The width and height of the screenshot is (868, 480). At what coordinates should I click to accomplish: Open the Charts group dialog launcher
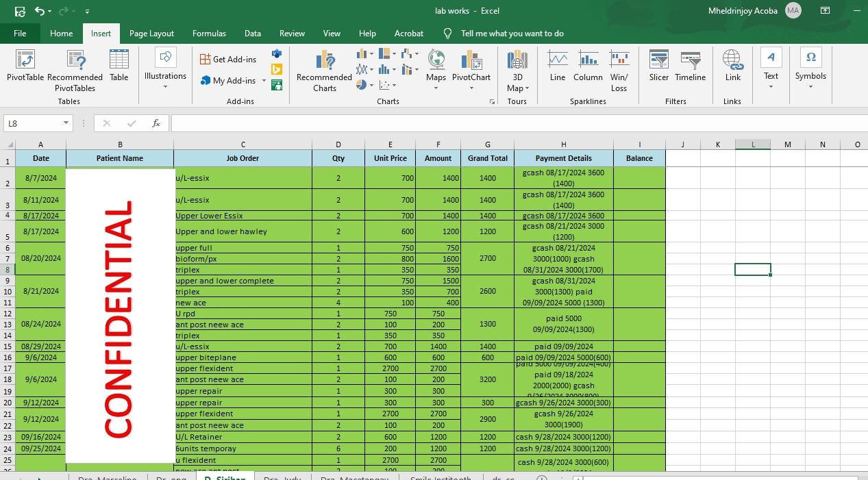492,101
